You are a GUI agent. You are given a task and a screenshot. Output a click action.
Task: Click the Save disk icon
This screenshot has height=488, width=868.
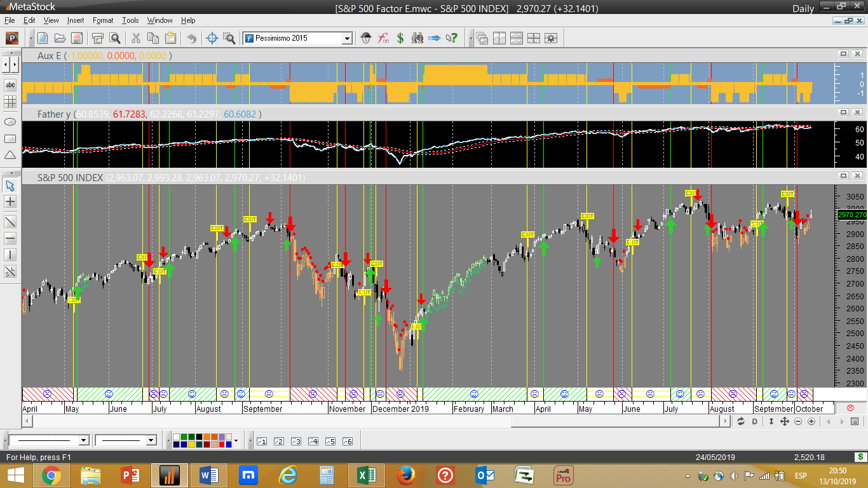point(76,38)
